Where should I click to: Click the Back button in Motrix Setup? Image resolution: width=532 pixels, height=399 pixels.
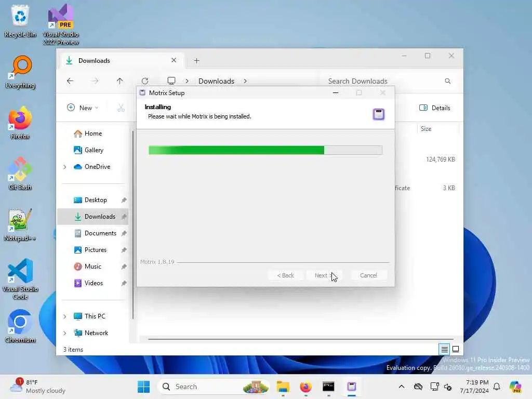[x=285, y=275]
